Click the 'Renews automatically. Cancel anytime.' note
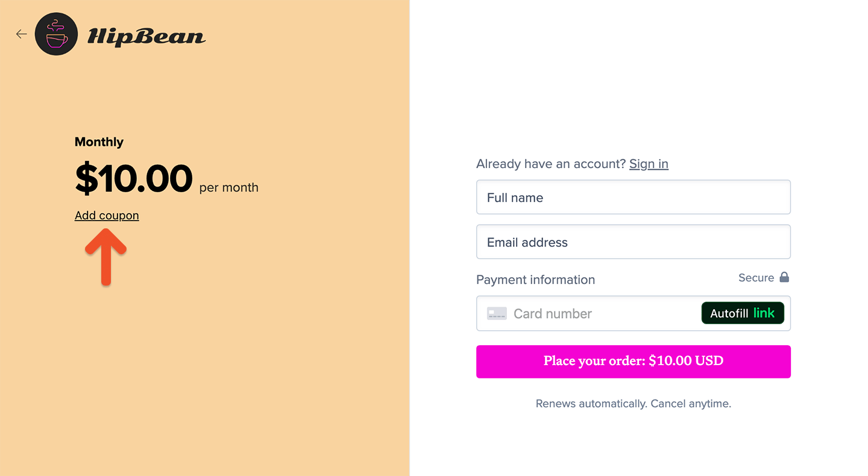868x476 pixels. click(634, 404)
